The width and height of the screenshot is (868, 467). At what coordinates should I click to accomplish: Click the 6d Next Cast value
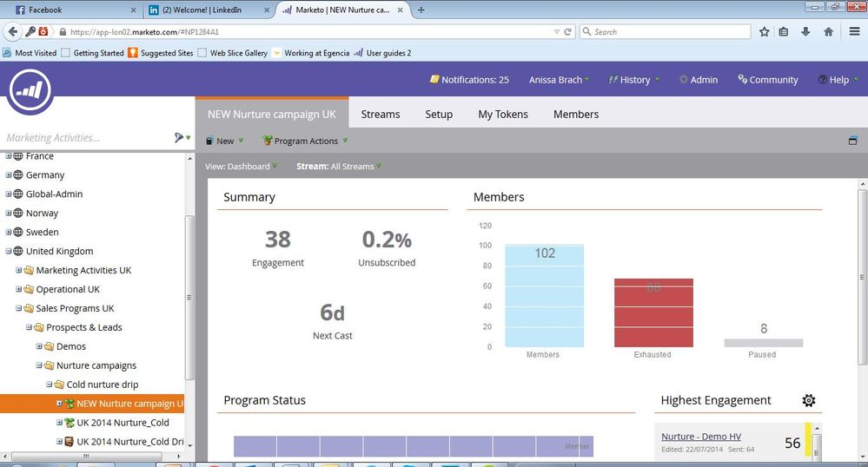[332, 313]
